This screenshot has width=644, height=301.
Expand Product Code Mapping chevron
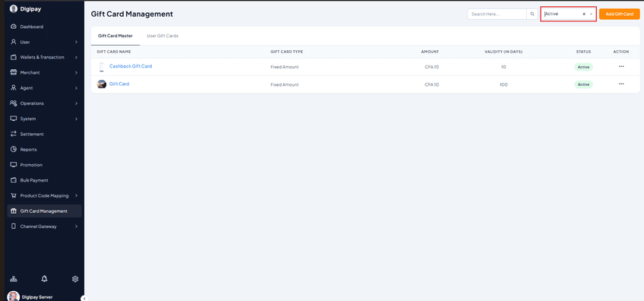tap(77, 196)
